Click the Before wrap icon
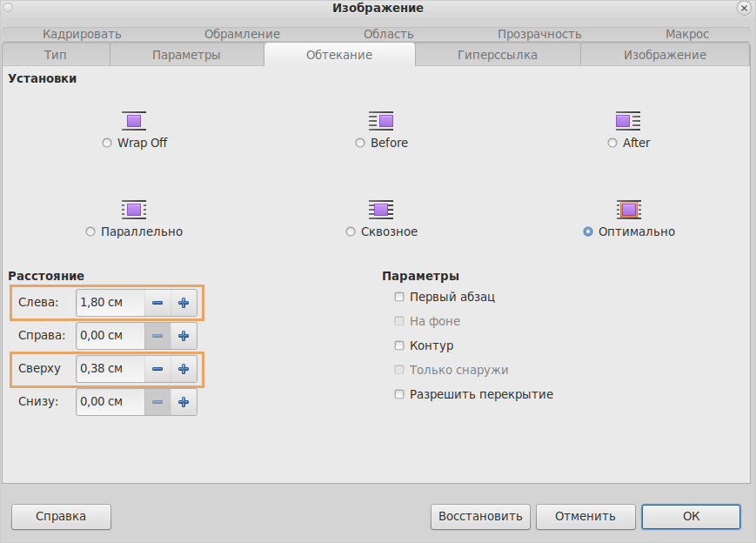Image resolution: width=756 pixels, height=543 pixels. (x=381, y=120)
